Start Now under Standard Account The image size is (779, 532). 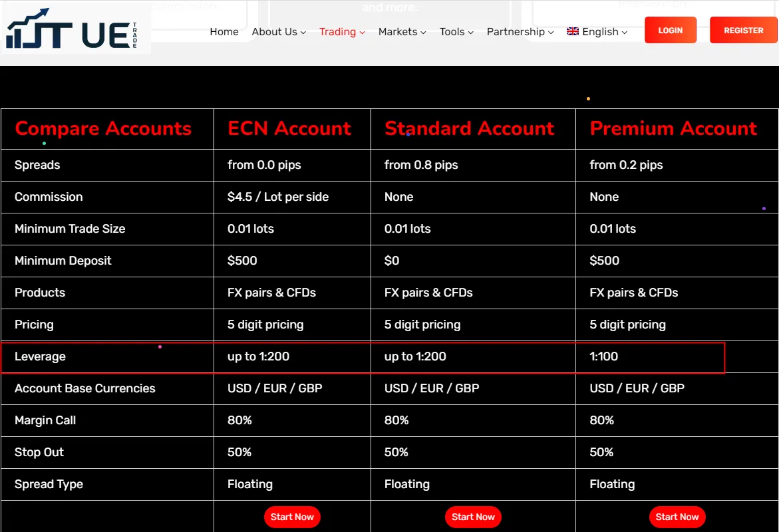click(x=473, y=517)
